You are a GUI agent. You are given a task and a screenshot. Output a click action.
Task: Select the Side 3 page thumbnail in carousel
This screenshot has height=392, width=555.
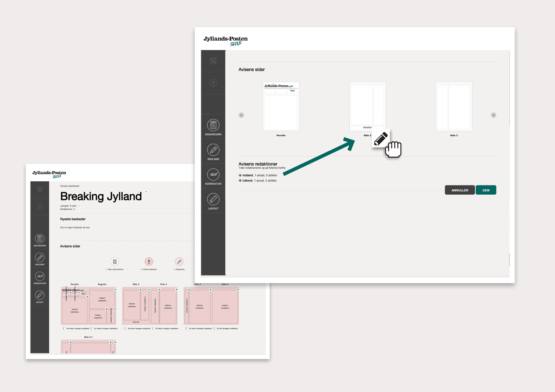pyautogui.click(x=454, y=106)
